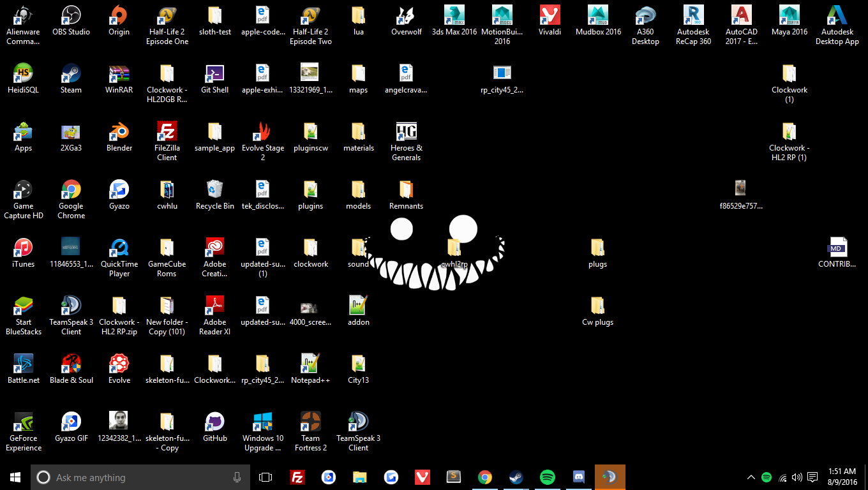Select the sloth-test folder
This screenshot has height=490, width=868.
pyautogui.click(x=214, y=20)
